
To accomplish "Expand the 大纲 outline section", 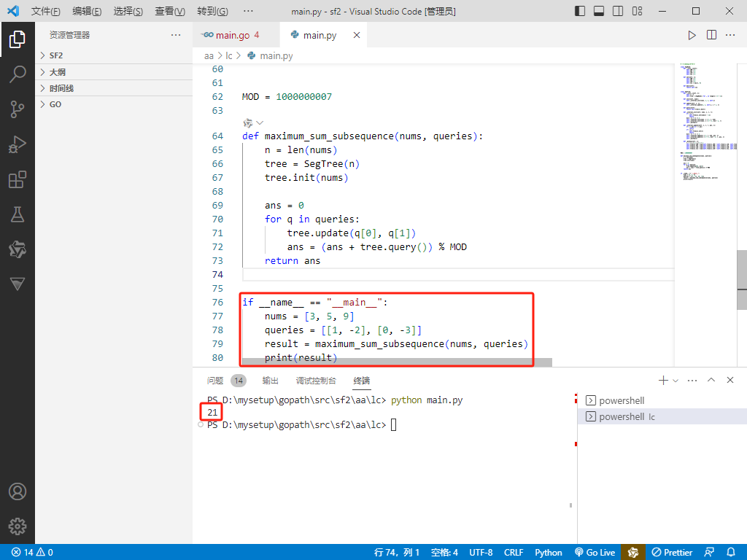I will pos(114,72).
